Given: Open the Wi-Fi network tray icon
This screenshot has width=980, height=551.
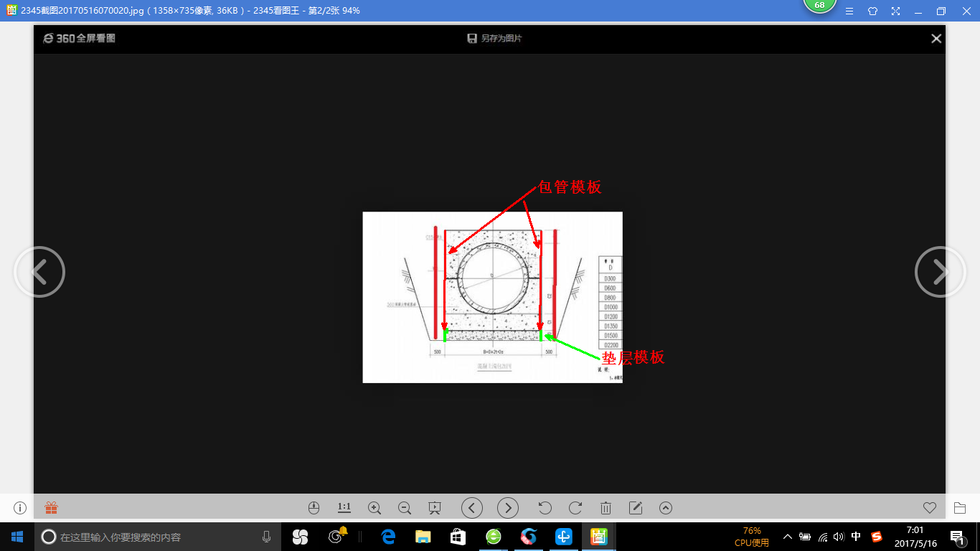Looking at the screenshot, I should [823, 537].
